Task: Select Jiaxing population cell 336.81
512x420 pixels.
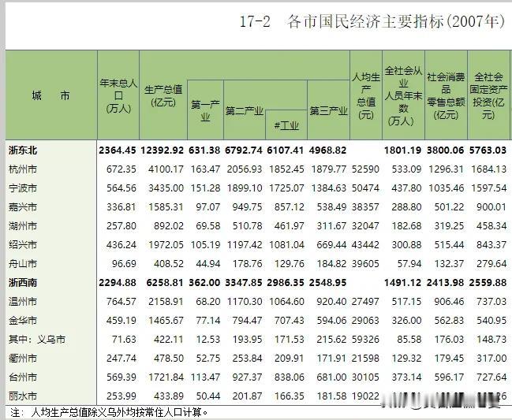Action: point(121,207)
